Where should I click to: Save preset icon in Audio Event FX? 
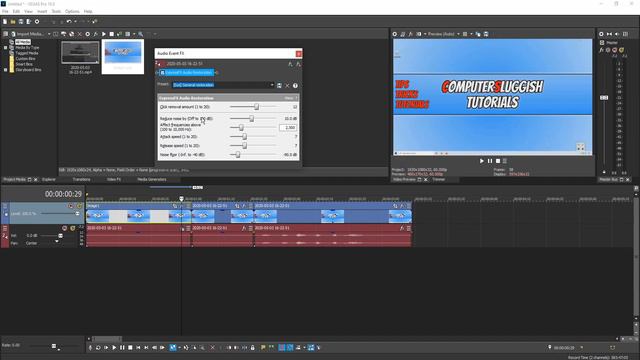pyautogui.click(x=279, y=85)
